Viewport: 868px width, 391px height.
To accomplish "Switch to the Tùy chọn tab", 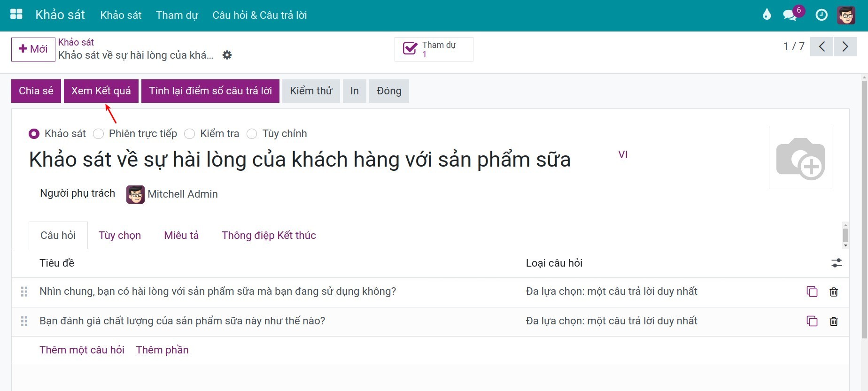I will (120, 235).
